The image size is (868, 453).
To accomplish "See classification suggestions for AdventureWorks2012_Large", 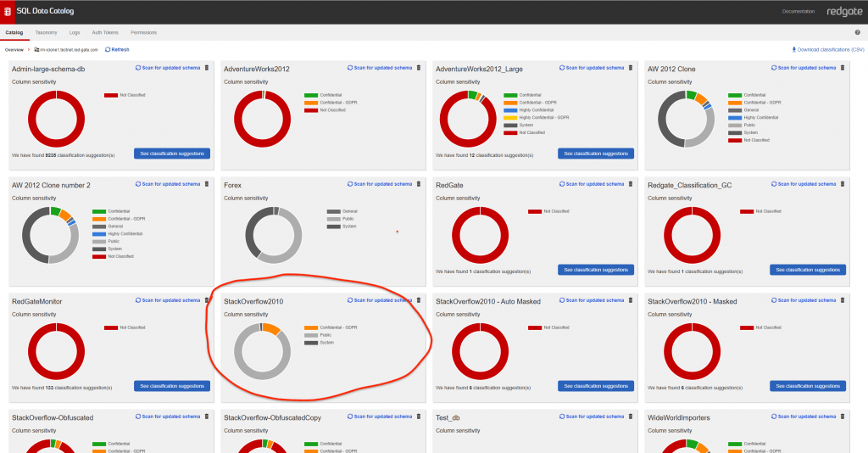I will point(596,154).
